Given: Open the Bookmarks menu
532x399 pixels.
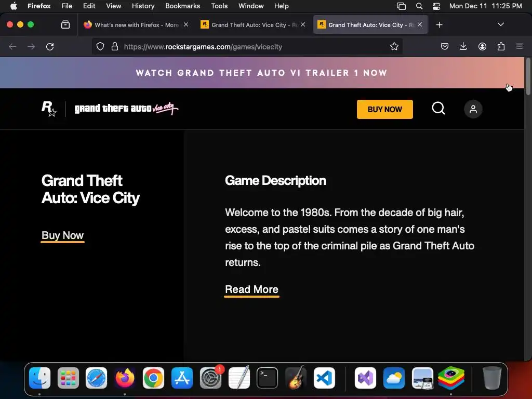Looking at the screenshot, I should coord(182,6).
